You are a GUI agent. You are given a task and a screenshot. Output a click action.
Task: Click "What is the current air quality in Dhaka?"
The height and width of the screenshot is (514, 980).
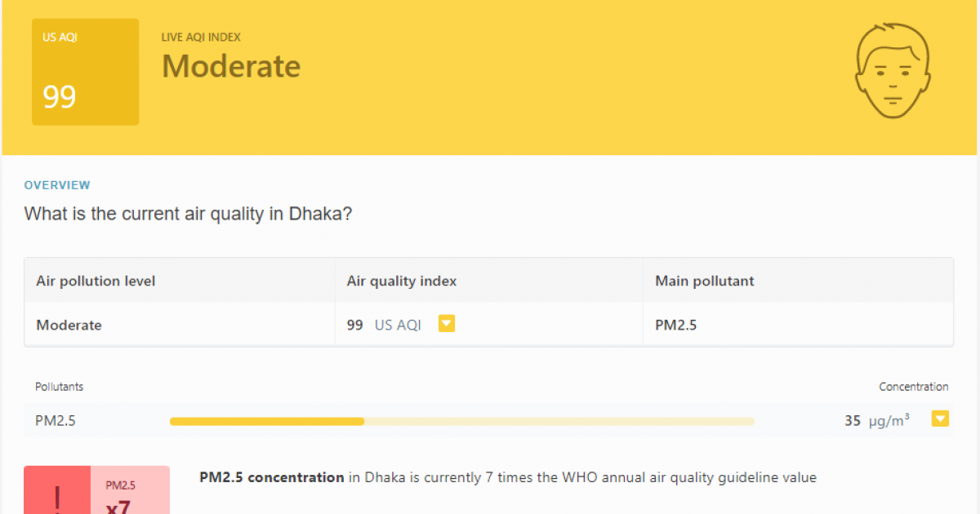[x=188, y=214]
